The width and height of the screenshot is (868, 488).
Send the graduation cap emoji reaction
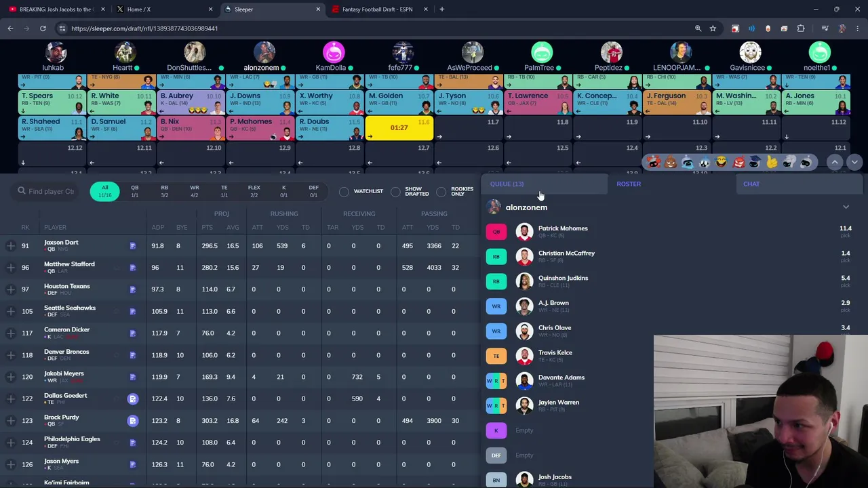pos(755,162)
